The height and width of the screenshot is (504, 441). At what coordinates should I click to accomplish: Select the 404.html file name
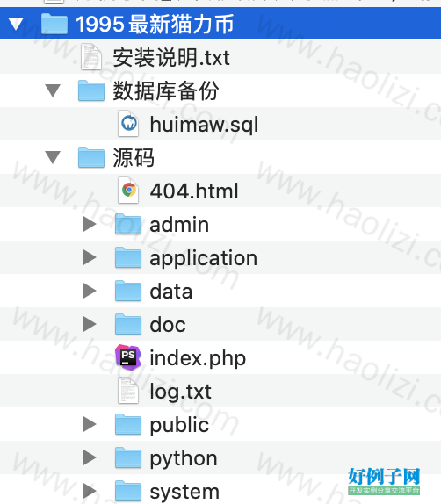(x=194, y=191)
